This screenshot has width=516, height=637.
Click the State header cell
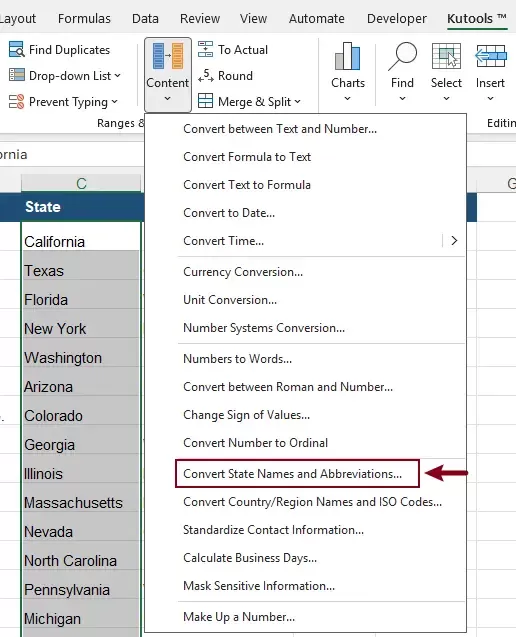[x=81, y=207]
